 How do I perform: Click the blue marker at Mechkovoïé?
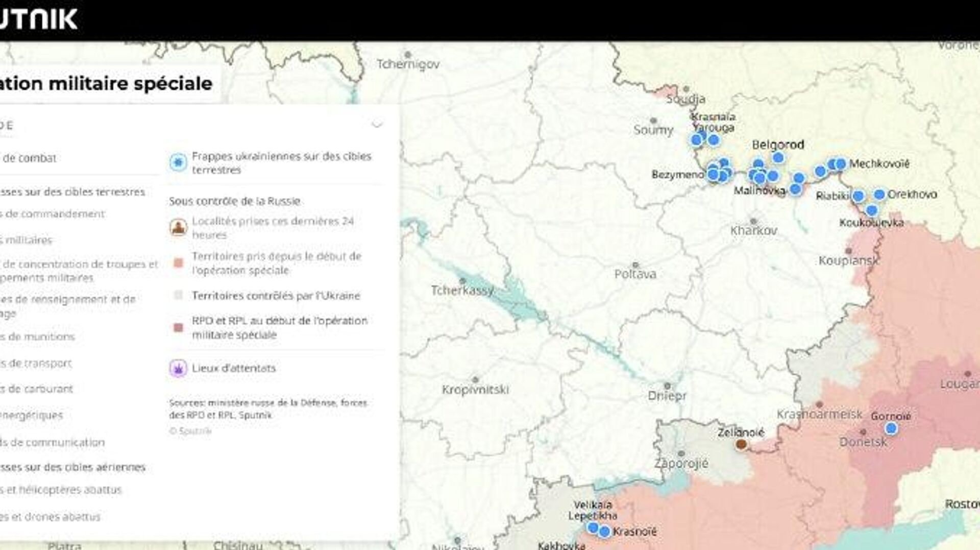(x=840, y=164)
